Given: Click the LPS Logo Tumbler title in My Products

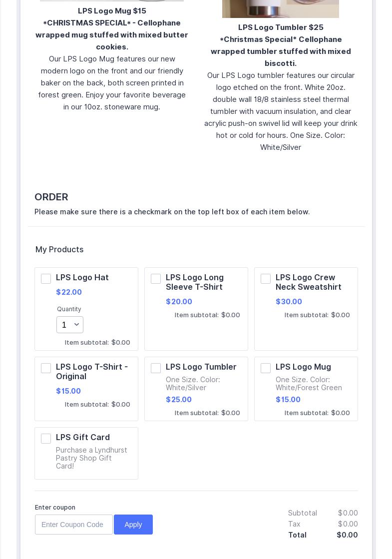Looking at the screenshot, I should 201,367.
